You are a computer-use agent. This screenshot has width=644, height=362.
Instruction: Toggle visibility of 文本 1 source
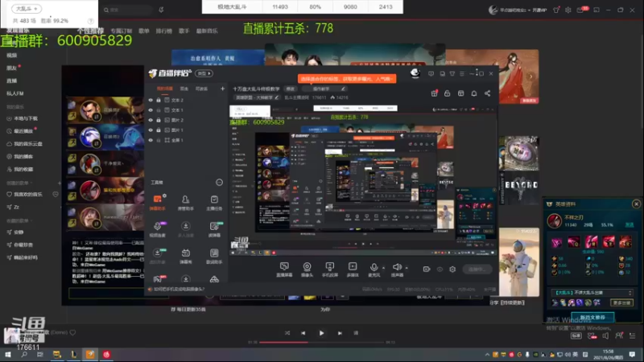[x=151, y=110]
